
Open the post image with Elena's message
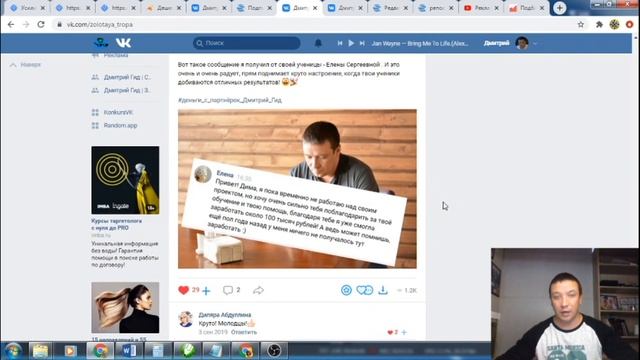coord(297,189)
